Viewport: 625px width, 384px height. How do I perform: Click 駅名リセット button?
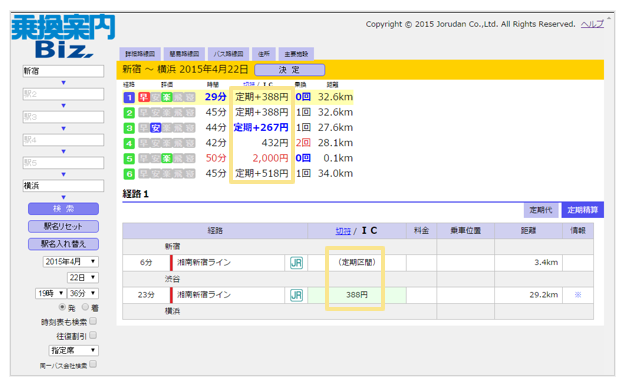(x=63, y=226)
